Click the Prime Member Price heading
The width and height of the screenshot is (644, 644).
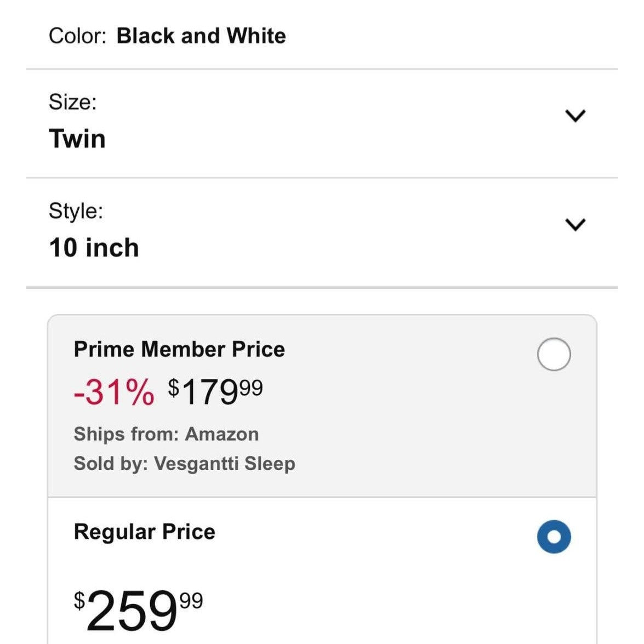tap(179, 350)
